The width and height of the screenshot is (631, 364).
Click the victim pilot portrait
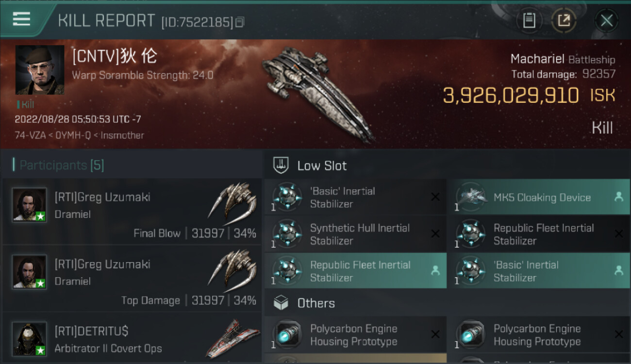(40, 70)
